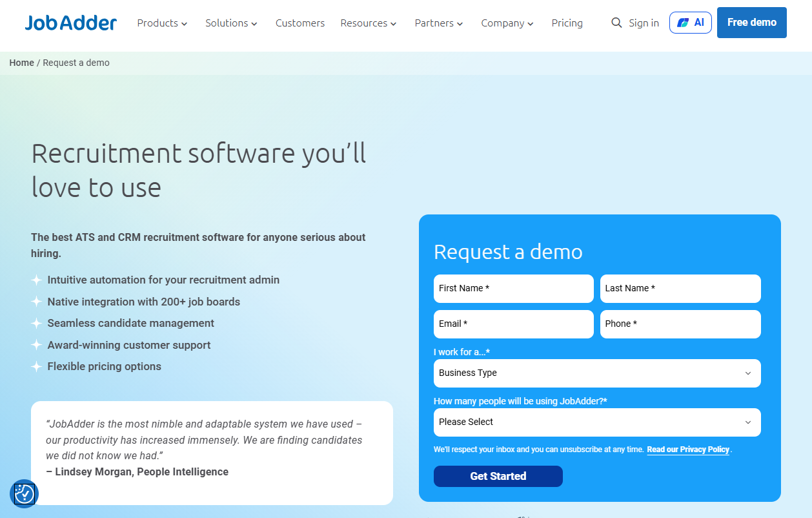Click 'Intuitive automation for your recruitment admin'
The width and height of the screenshot is (812, 518).
pyautogui.click(x=163, y=280)
